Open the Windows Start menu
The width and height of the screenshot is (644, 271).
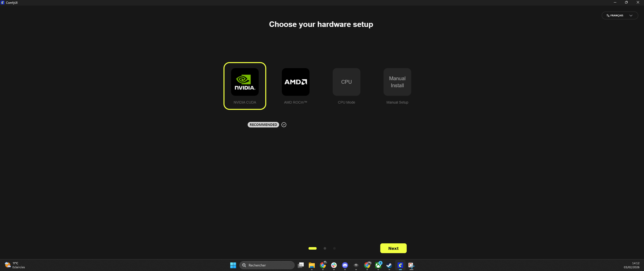233,265
